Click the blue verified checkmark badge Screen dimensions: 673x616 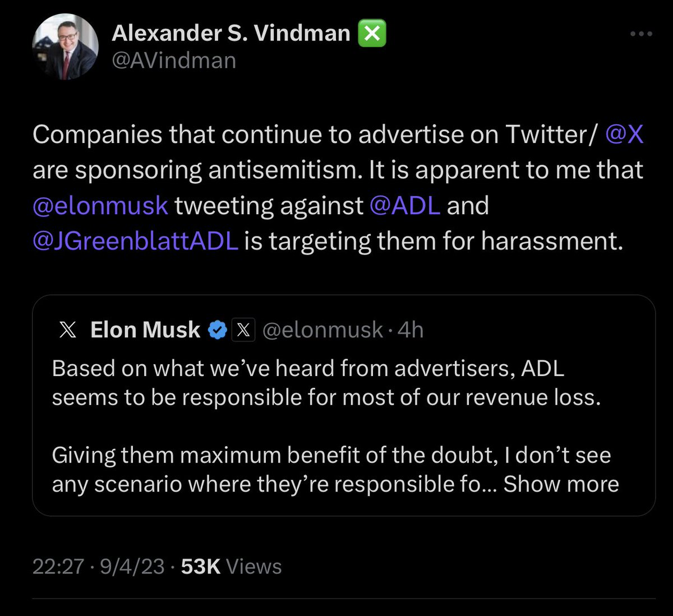tap(217, 330)
